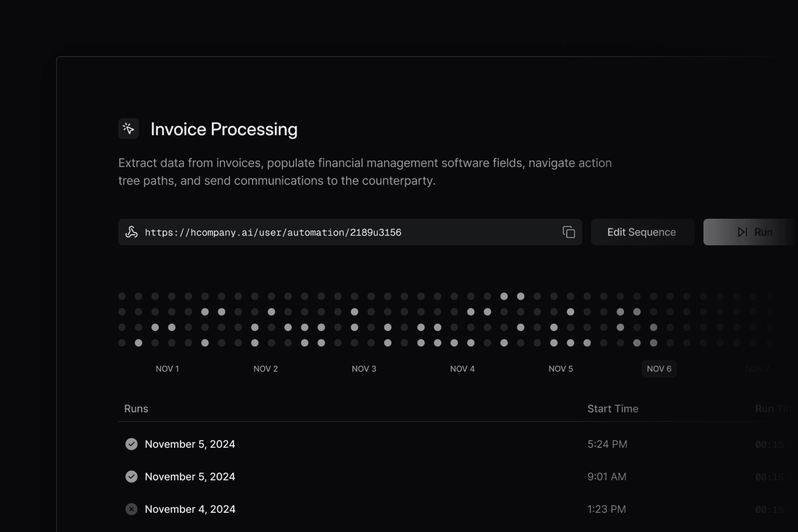Image resolution: width=798 pixels, height=532 pixels.
Task: Click the failed X icon for November 4 run
Action: (x=131, y=509)
